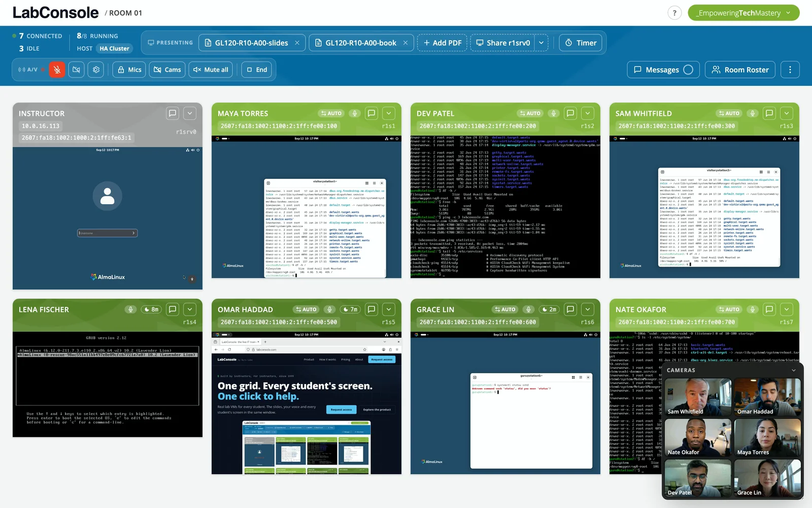Collapse the Cameras panel chevron
Viewport: 812px width, 508px height.
[x=794, y=370]
